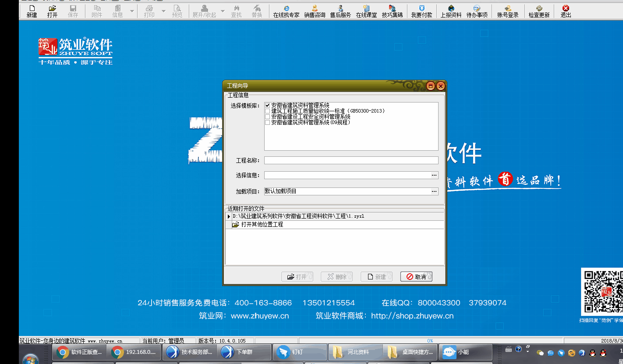Click into the 工程名称 text field
The width and height of the screenshot is (623, 364).
tap(350, 160)
